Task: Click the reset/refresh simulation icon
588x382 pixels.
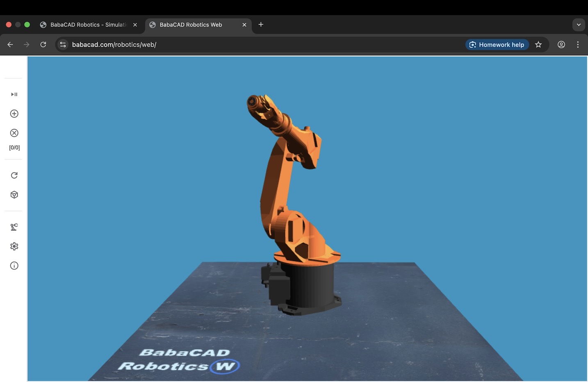Action: point(14,175)
